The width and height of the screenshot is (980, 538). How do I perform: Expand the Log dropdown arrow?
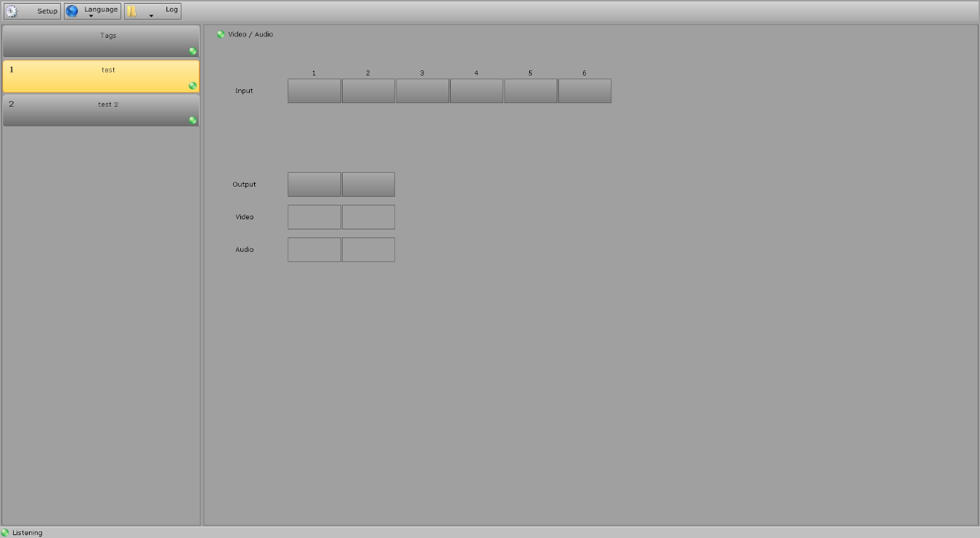point(151,16)
